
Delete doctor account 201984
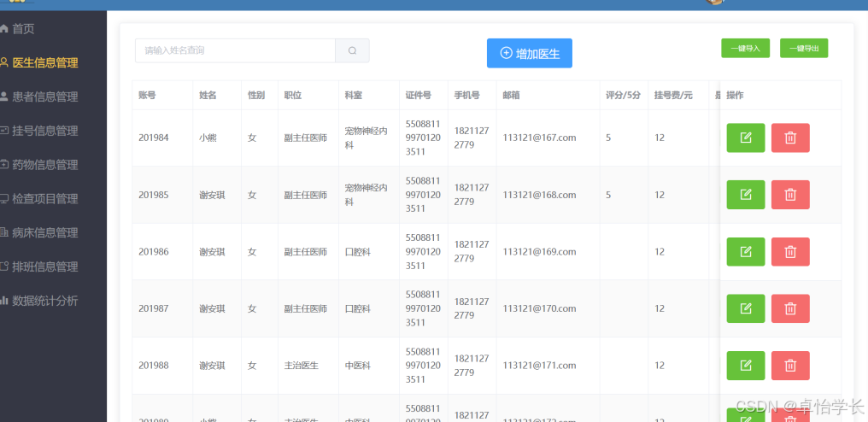tap(790, 138)
